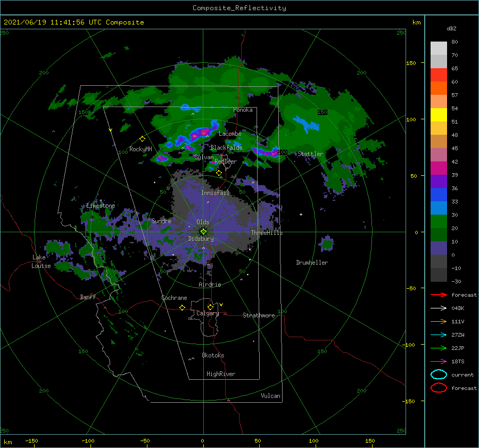Click the yellow diamond marker below RedDeer
This screenshot has height=448, width=479.
coord(219,173)
